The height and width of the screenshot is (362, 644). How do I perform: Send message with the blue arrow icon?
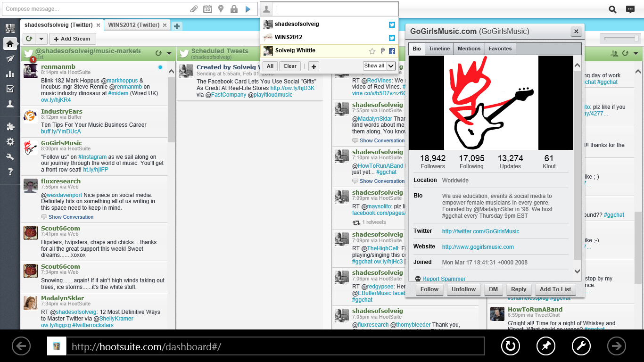coord(248,9)
